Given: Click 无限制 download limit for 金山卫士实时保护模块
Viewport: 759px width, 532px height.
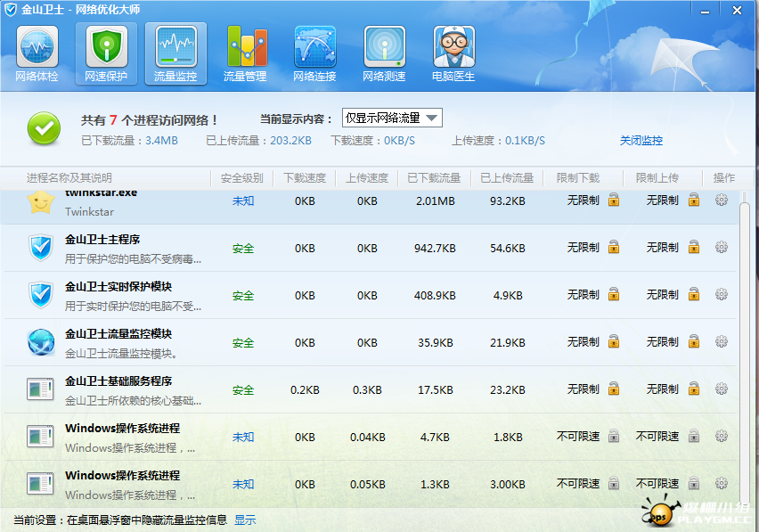Looking at the screenshot, I should click(584, 295).
